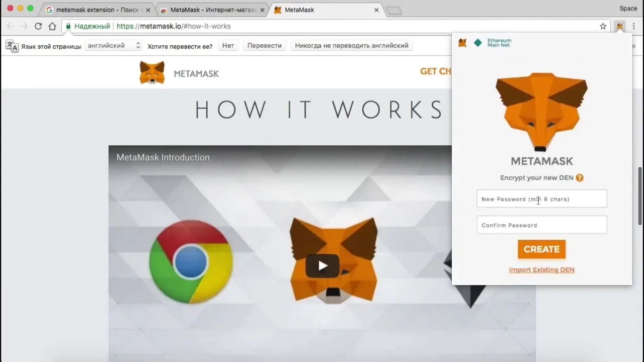Click the back navigation arrow
644x362 pixels.
click(11, 26)
